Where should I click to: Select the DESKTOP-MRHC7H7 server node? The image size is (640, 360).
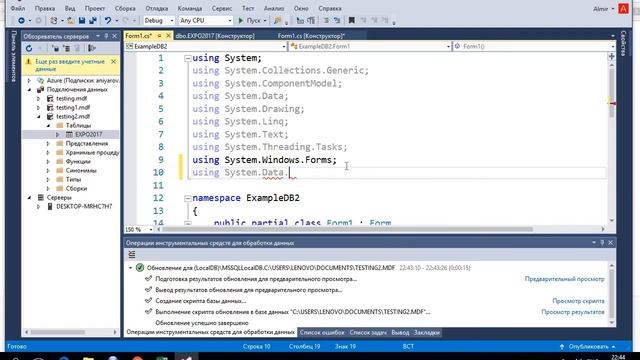[84, 206]
